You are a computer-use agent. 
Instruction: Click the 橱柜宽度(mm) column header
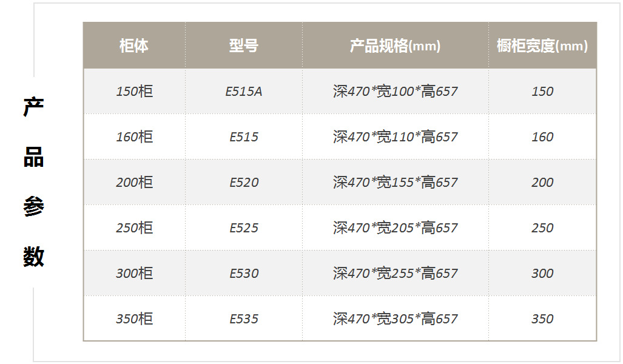pyautogui.click(x=542, y=46)
